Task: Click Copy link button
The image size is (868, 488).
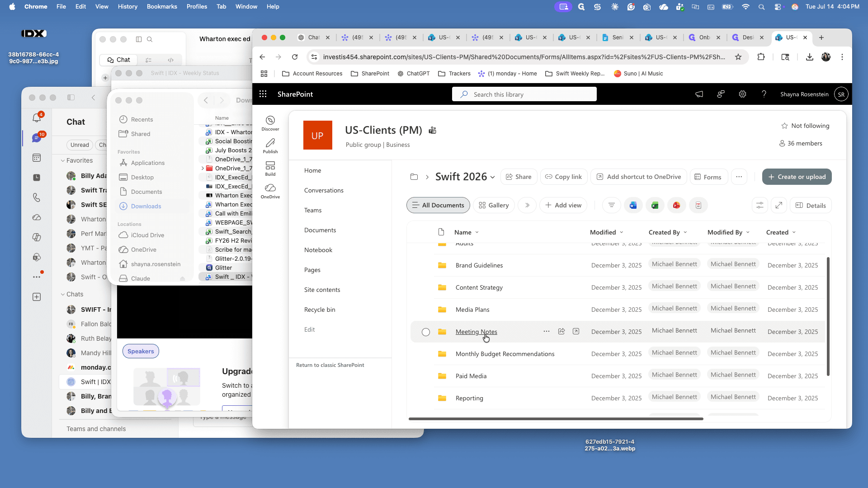Action: pos(563,177)
